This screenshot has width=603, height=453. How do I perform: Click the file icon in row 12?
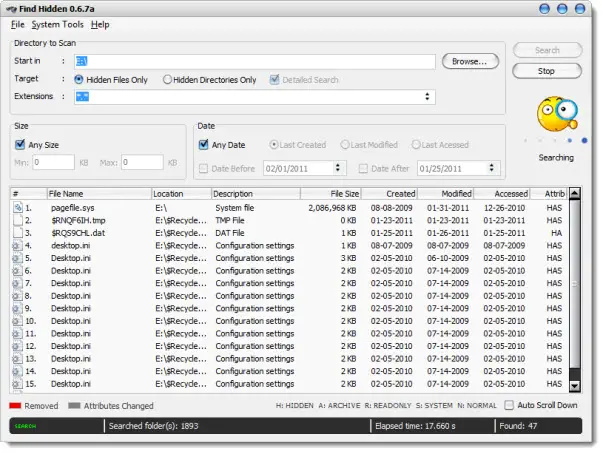coord(17,346)
